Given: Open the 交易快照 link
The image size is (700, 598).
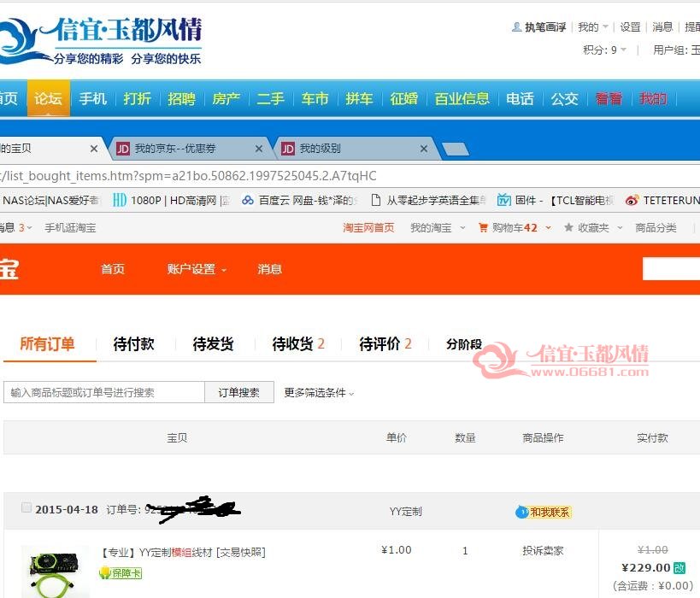Looking at the screenshot, I should (241, 553).
